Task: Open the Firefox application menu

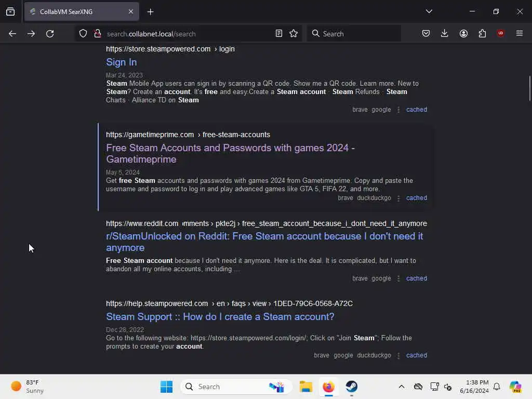Action: [520, 33]
